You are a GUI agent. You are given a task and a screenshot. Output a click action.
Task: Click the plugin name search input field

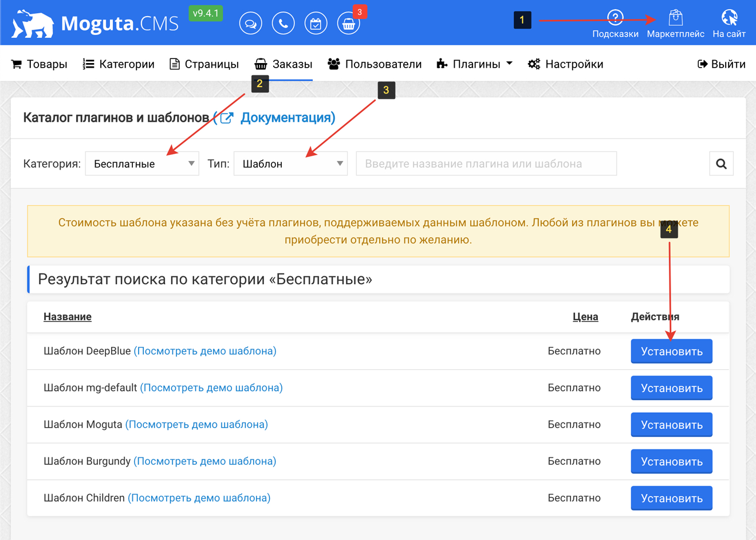pos(486,163)
